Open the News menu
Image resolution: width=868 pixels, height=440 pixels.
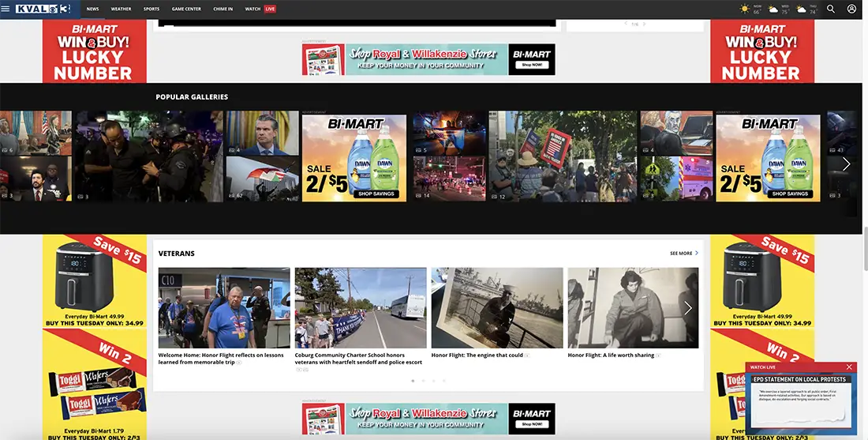(x=92, y=9)
